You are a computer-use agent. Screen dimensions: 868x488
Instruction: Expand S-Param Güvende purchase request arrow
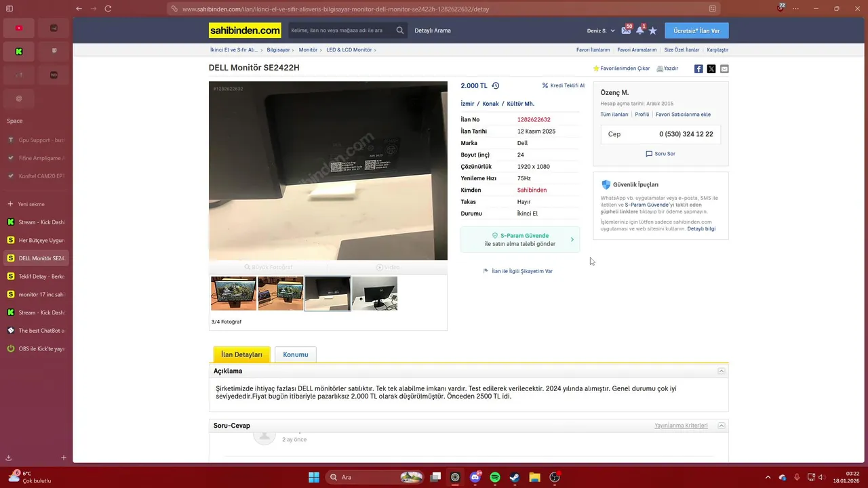tap(572, 239)
